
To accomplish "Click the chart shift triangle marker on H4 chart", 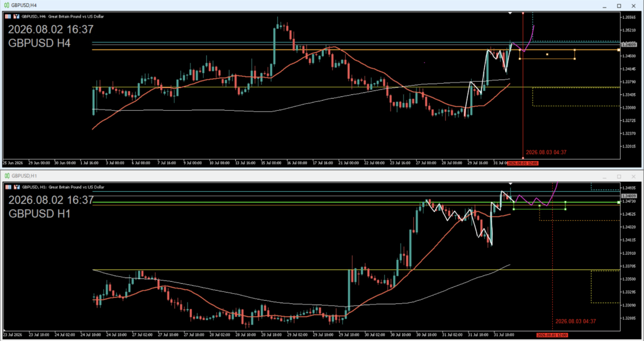I will pos(510,13).
